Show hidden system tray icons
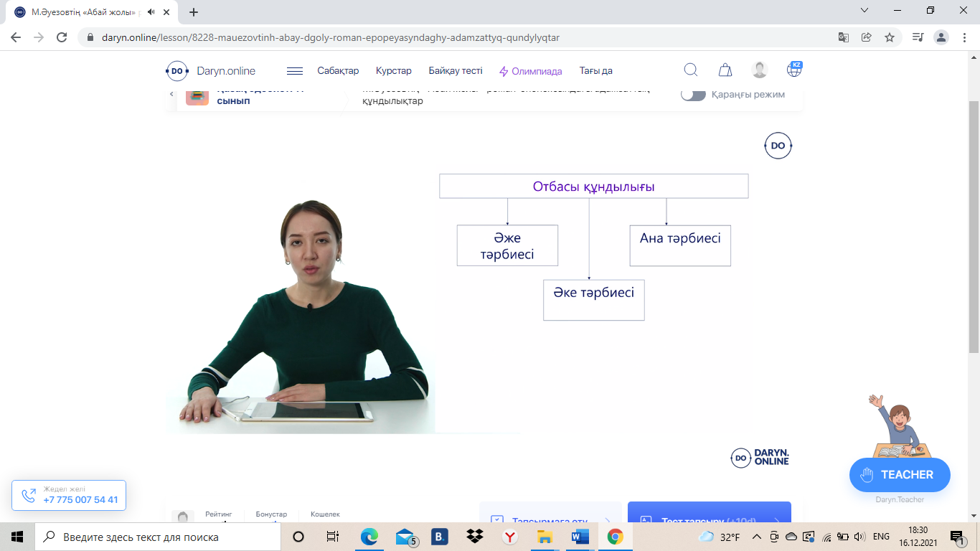Screen dimensions: 980x551 [x=756, y=537]
